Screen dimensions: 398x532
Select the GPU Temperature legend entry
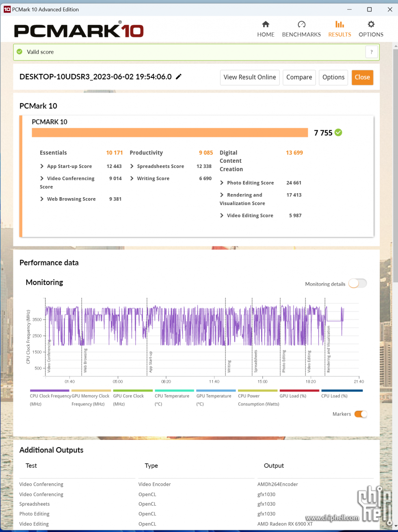click(x=216, y=398)
